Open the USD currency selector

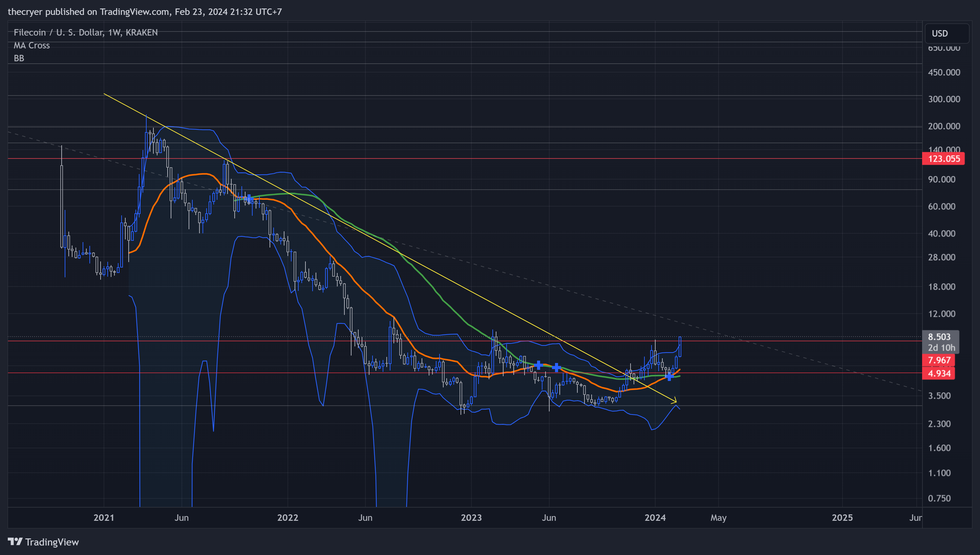[947, 34]
